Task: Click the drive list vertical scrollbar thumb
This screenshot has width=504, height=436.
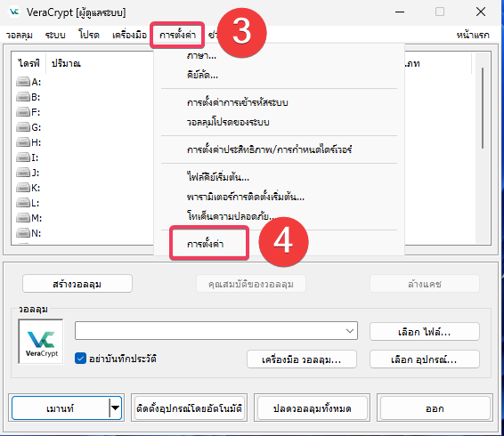Action: [483, 108]
